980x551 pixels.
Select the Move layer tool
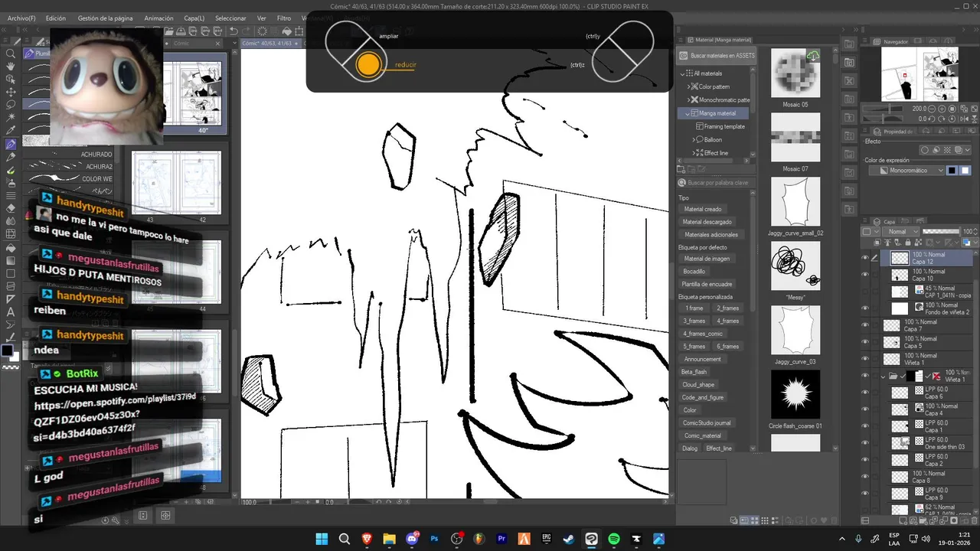[11, 93]
